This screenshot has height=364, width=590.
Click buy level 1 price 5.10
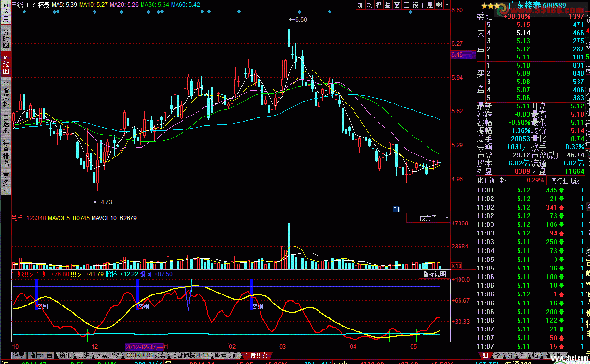(x=523, y=65)
